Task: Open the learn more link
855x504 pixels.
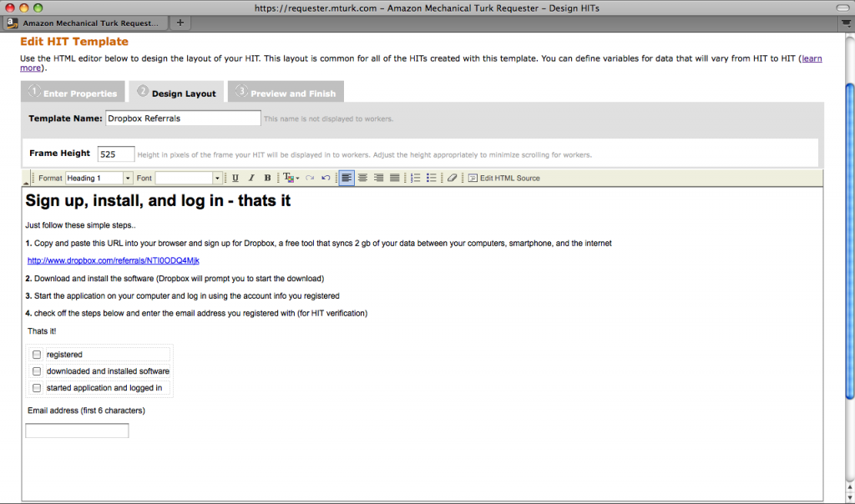Action: (x=812, y=58)
